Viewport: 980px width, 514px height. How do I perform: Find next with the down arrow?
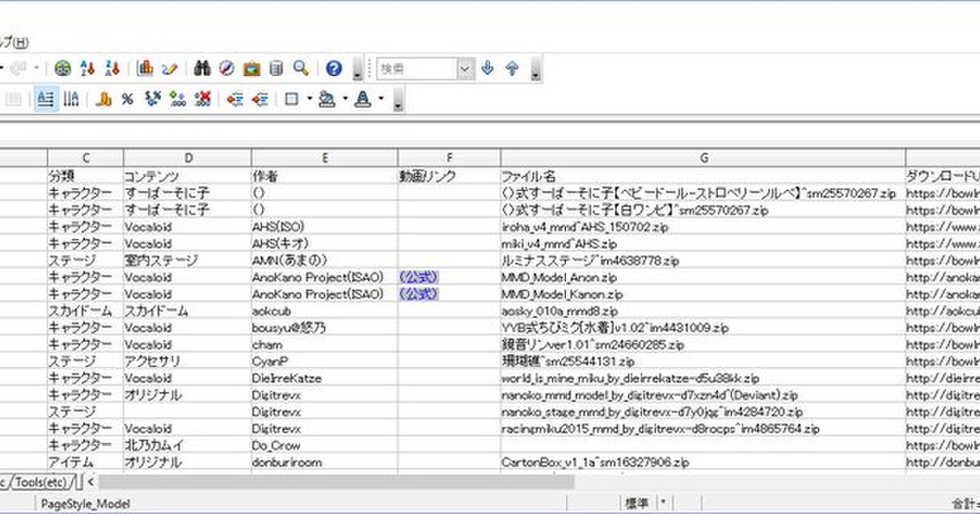pyautogui.click(x=488, y=69)
